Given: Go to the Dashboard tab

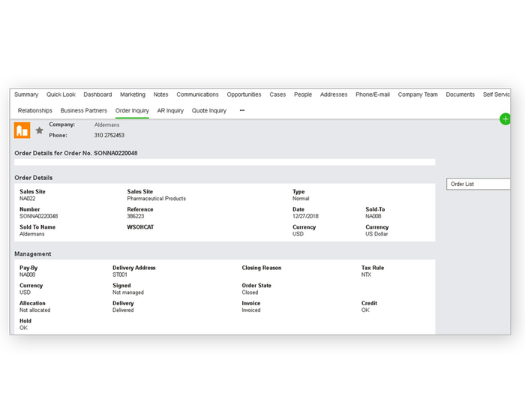Looking at the screenshot, I should (x=97, y=94).
